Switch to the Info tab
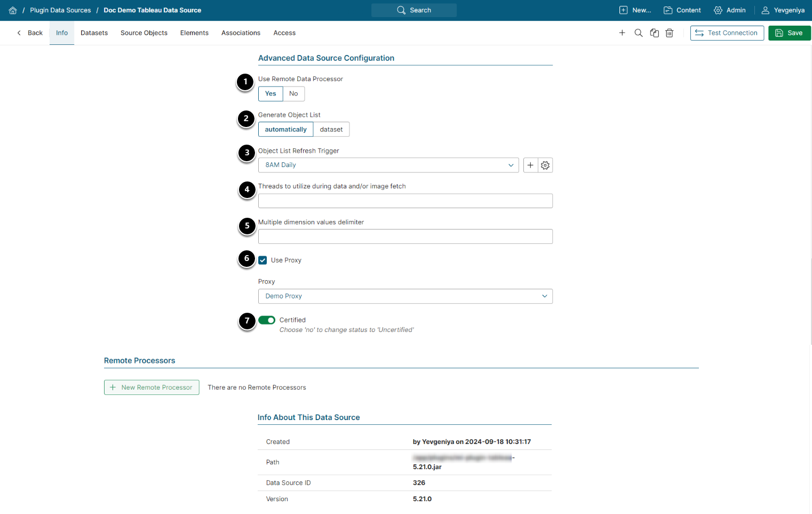 (62, 33)
